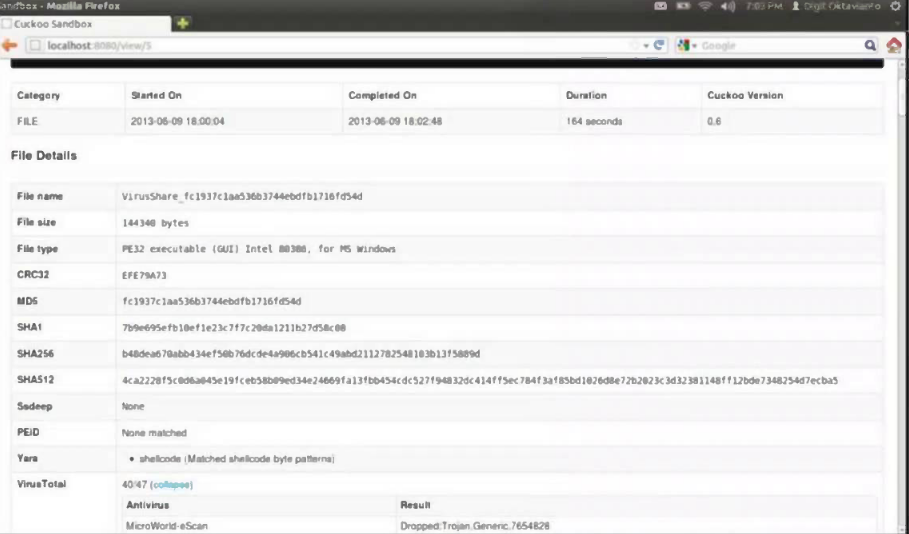Image resolution: width=909 pixels, height=534 pixels.
Task: Open the system gear menu
Action: click(x=896, y=6)
